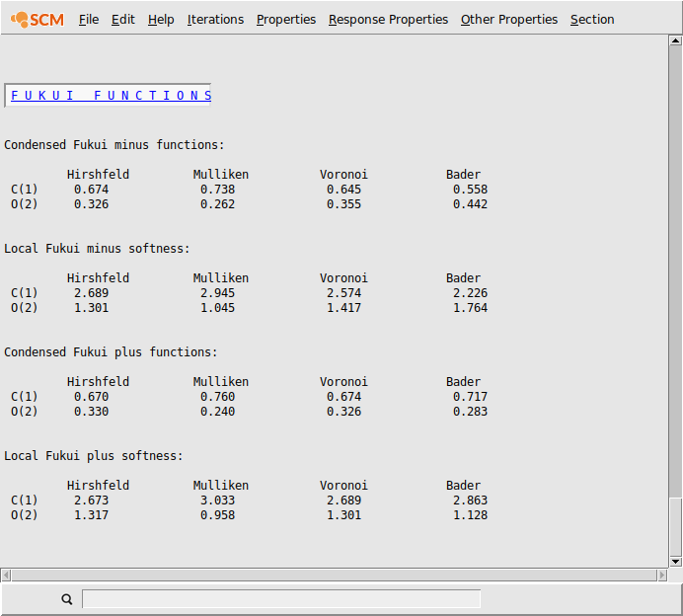
Task: Open the Edit menu
Action: [123, 20]
